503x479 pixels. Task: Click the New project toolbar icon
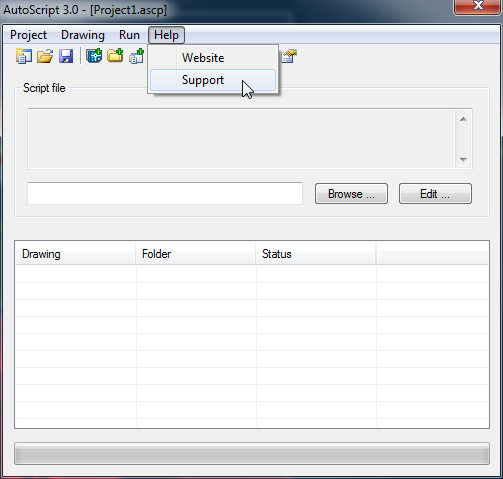coord(24,56)
